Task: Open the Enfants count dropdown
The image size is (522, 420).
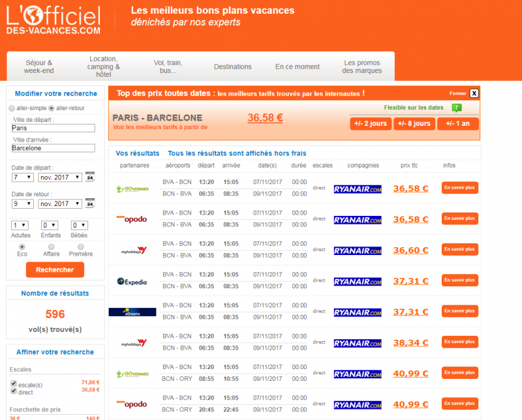Action: click(50, 225)
